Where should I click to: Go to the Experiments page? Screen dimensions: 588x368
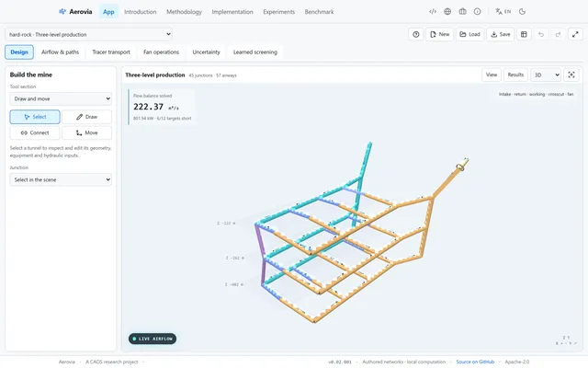pyautogui.click(x=278, y=12)
